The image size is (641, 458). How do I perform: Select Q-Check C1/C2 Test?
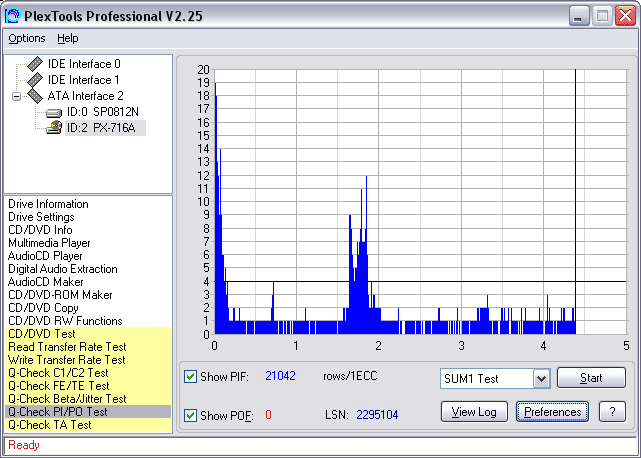point(88,373)
